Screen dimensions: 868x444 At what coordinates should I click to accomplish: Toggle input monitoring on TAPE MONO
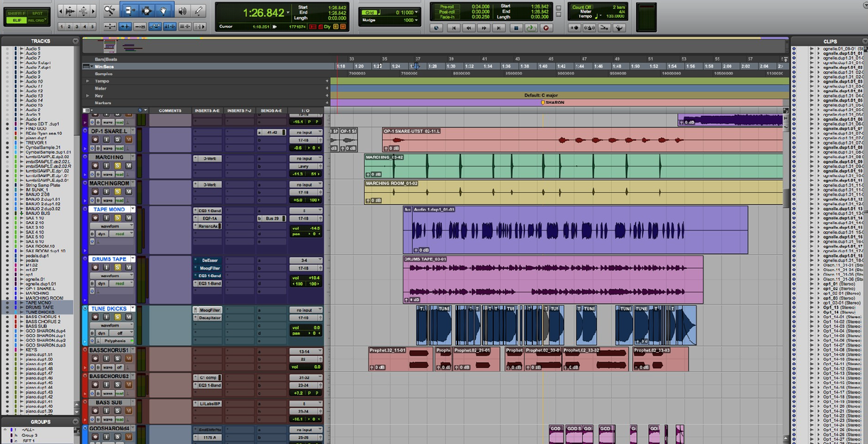tap(106, 218)
